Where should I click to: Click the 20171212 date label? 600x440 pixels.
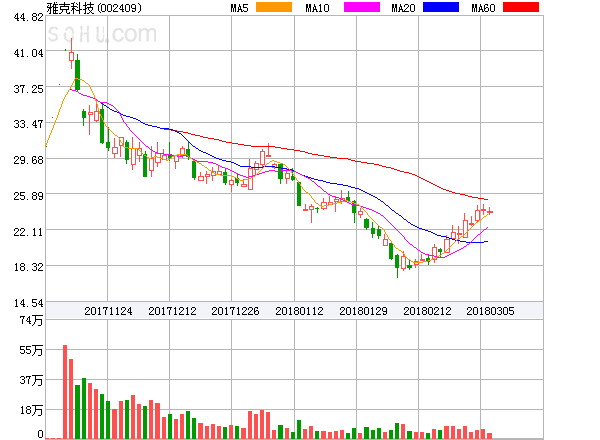(x=172, y=311)
